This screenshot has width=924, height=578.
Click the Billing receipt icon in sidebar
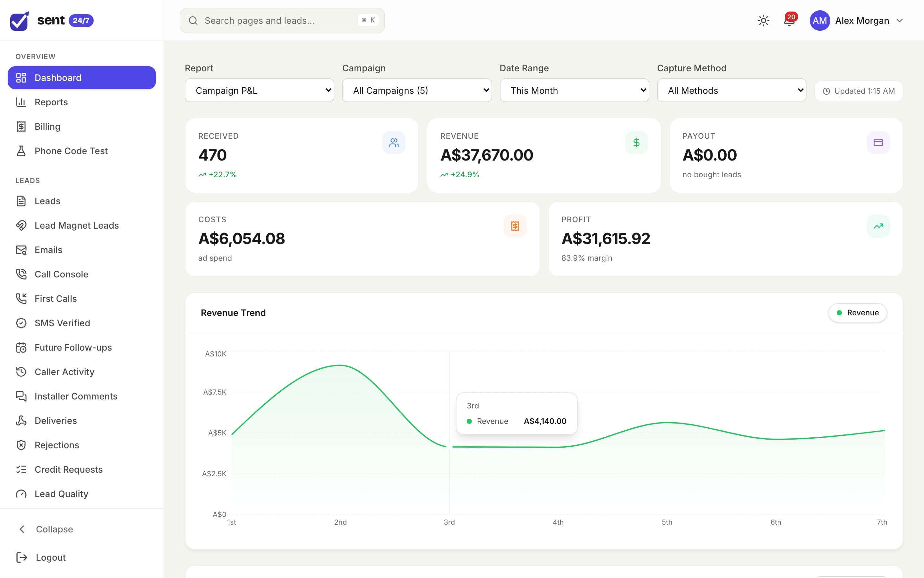click(21, 127)
